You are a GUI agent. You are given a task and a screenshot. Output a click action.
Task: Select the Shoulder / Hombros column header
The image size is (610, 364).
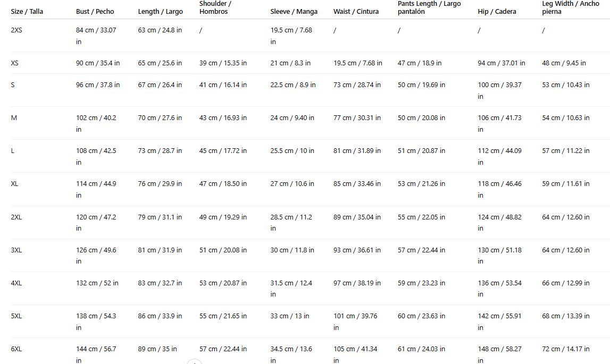pyautogui.click(x=215, y=8)
